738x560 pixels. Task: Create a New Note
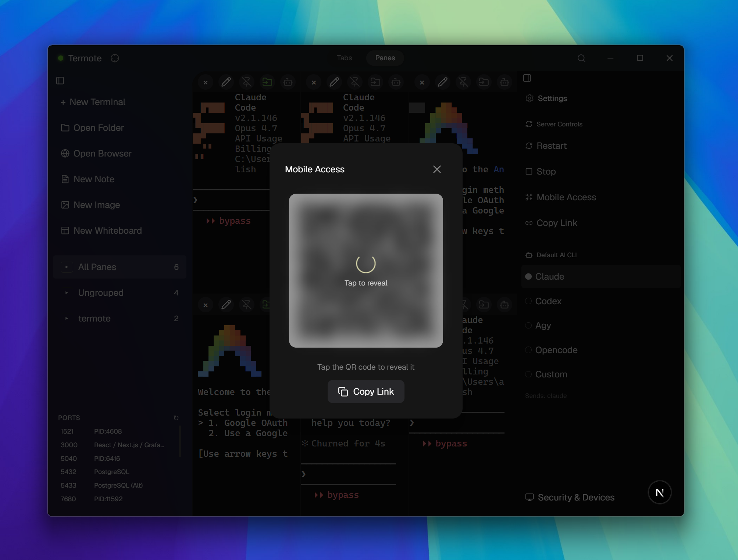pos(88,179)
